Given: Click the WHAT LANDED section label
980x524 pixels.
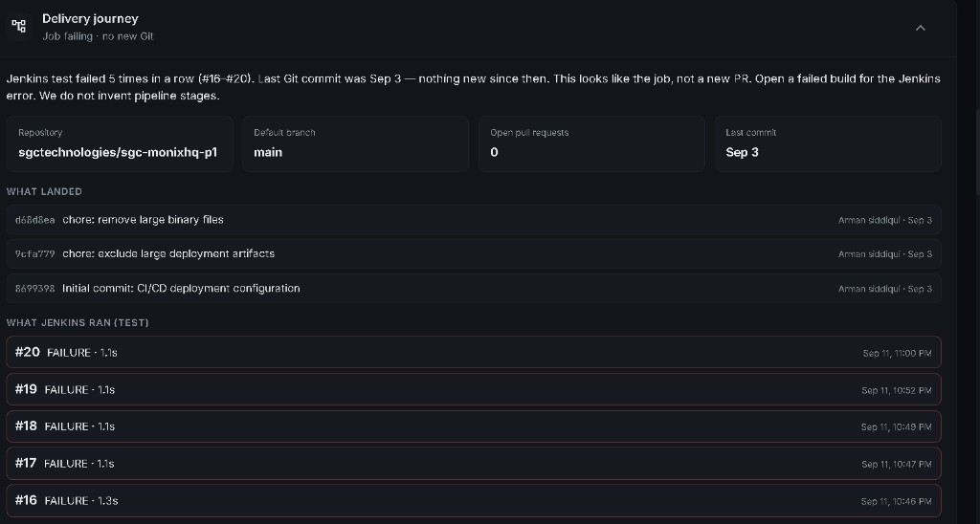Looking at the screenshot, I should pos(44,192).
